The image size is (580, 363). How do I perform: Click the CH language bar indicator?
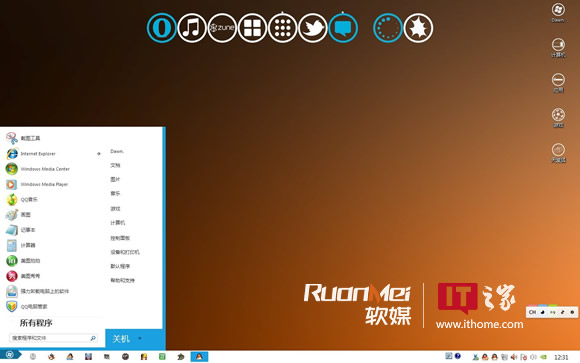point(532,312)
